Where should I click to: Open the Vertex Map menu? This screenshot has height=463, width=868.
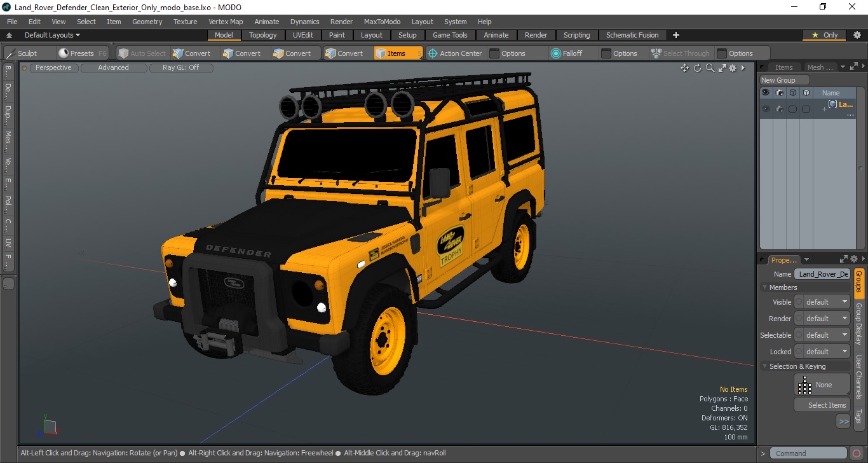[x=226, y=22]
